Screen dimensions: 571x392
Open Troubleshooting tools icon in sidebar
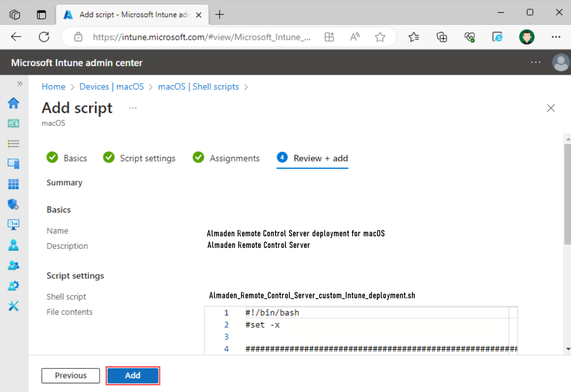click(x=13, y=306)
